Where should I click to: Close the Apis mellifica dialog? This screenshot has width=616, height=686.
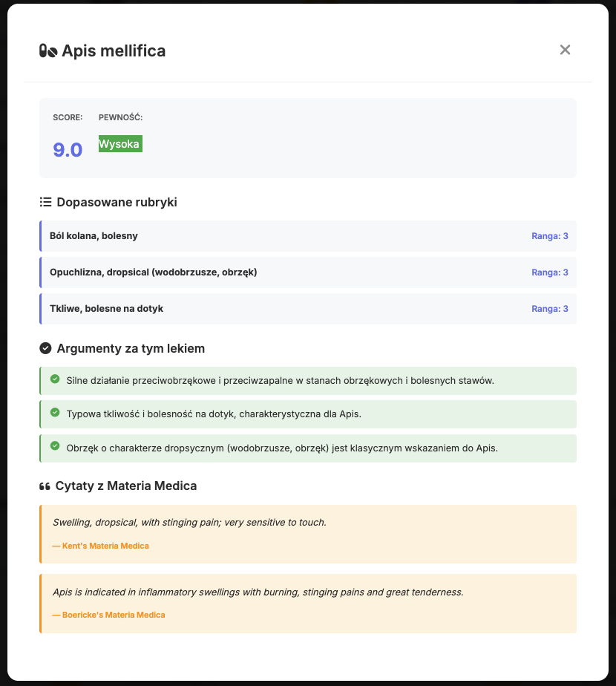[x=565, y=50]
